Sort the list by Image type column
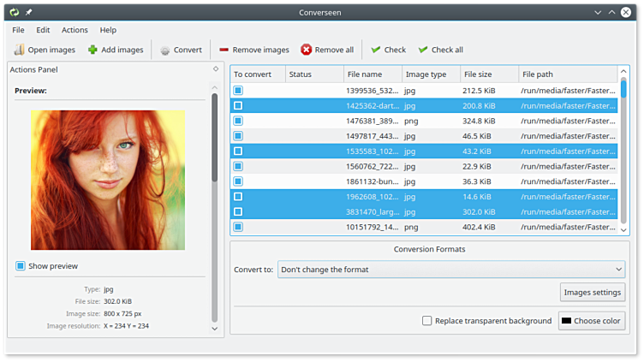Image resolution: width=644 pixels, height=362 pixels. tap(429, 74)
